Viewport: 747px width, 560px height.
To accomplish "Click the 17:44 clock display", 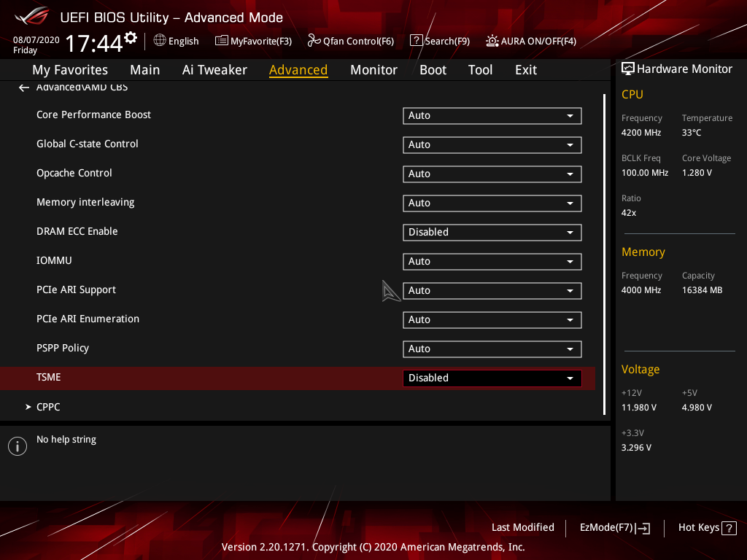I will click(94, 43).
